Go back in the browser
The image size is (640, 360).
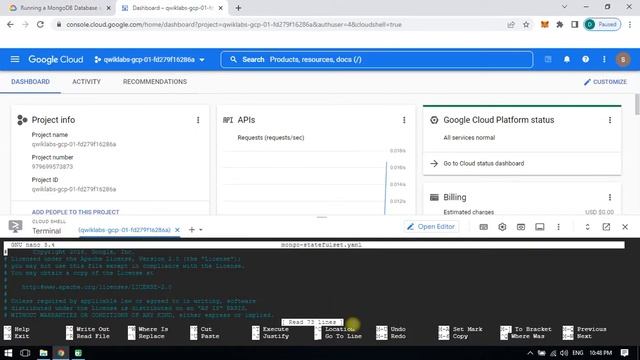(x=10, y=24)
